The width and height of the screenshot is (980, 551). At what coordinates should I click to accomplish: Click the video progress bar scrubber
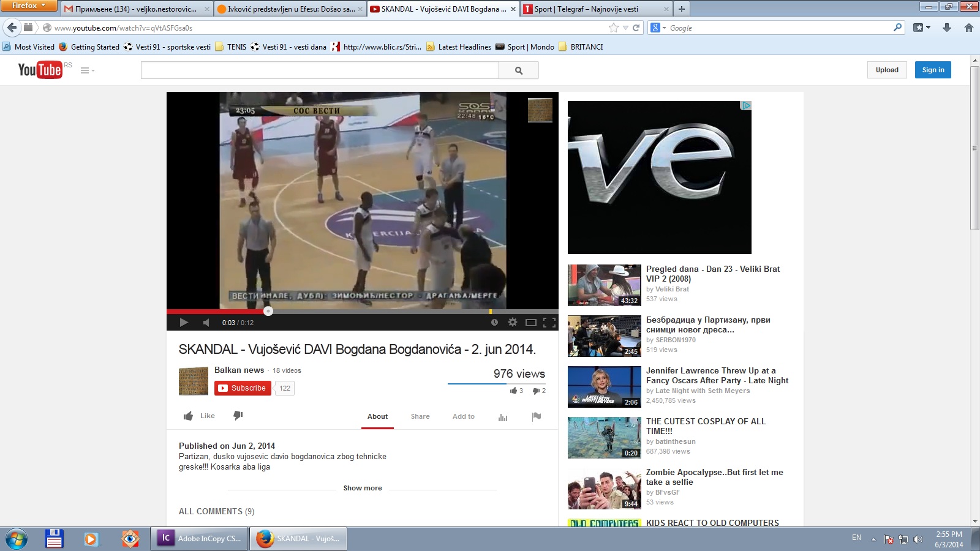click(268, 311)
